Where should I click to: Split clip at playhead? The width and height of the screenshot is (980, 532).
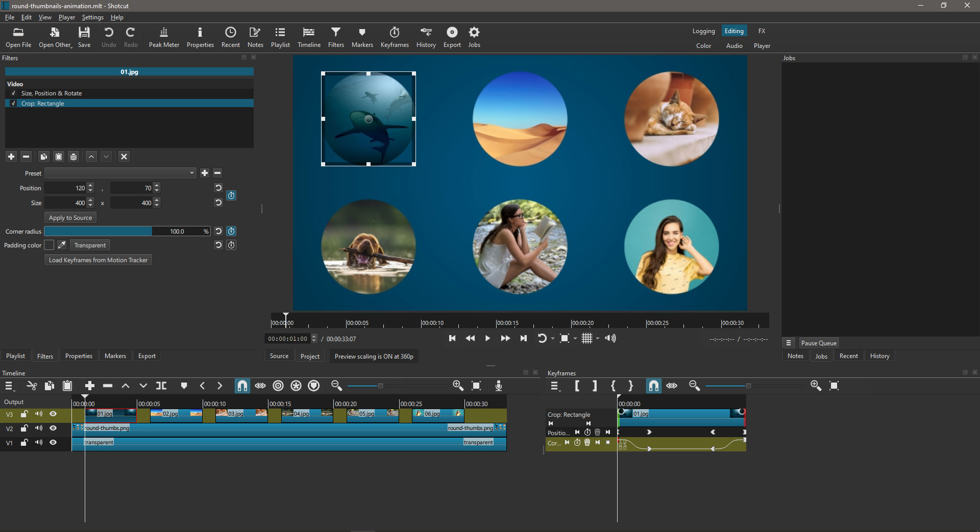[161, 386]
